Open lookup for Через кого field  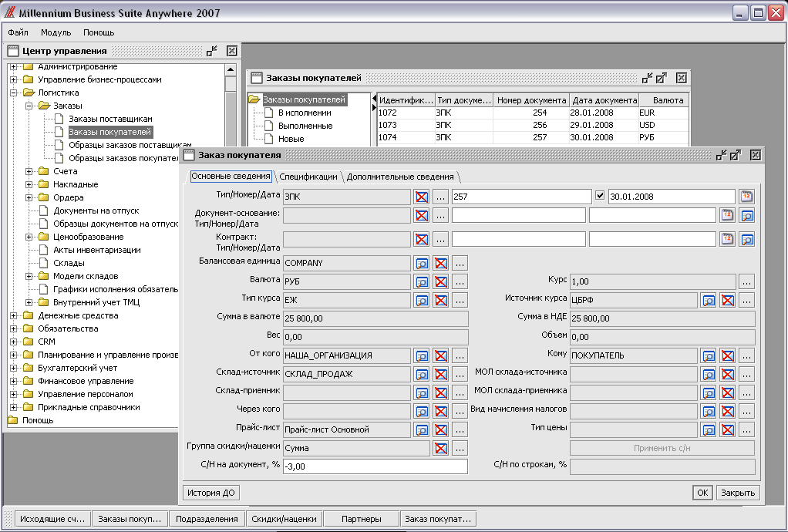(x=422, y=412)
